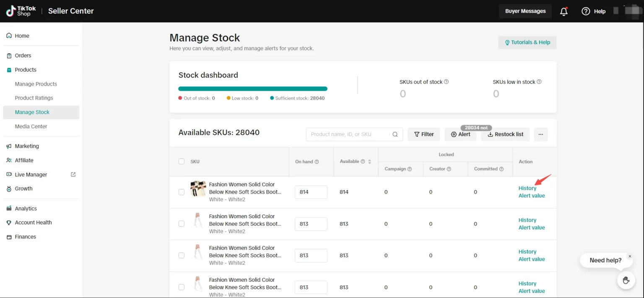Click the Restock list button
Viewport: 644px width, 298px height.
(505, 134)
